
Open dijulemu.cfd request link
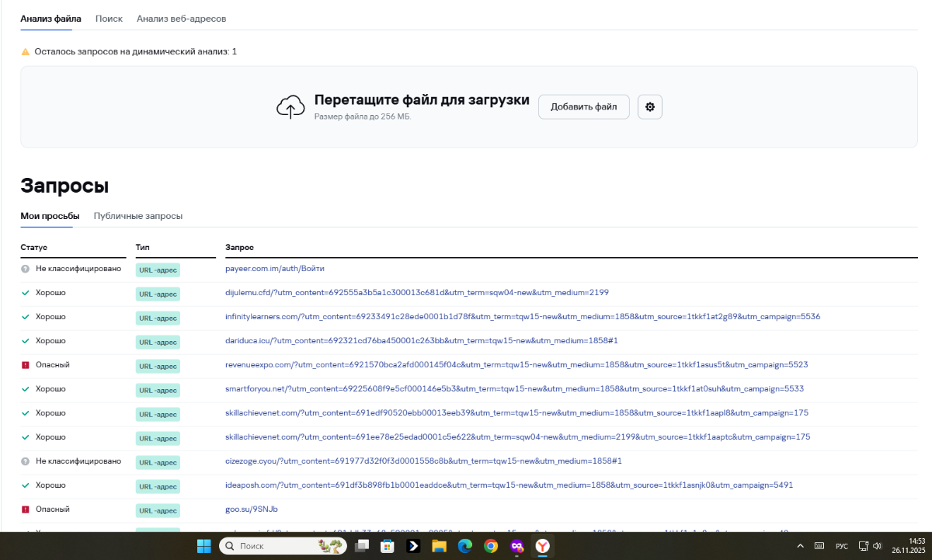pos(417,293)
